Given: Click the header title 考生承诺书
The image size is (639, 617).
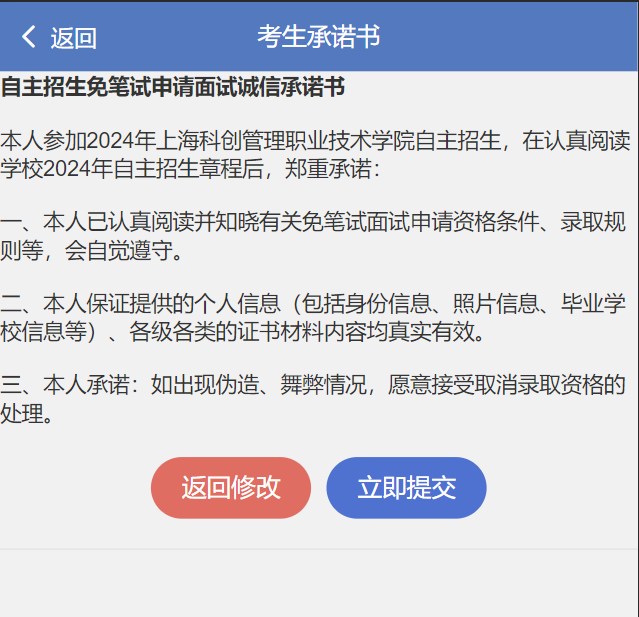Looking at the screenshot, I should tap(319, 36).
